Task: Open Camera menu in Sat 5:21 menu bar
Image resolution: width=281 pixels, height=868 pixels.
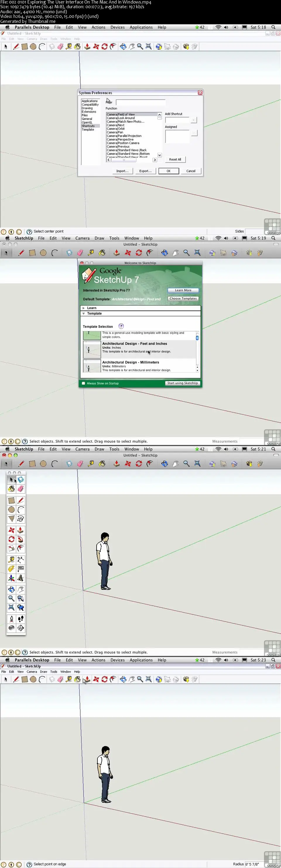Action: point(83,449)
